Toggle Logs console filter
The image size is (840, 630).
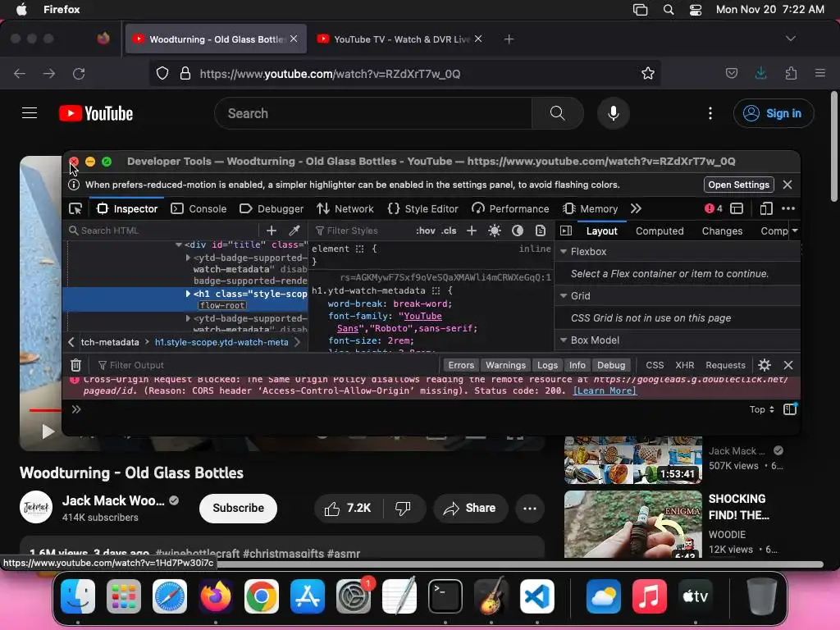tap(547, 365)
